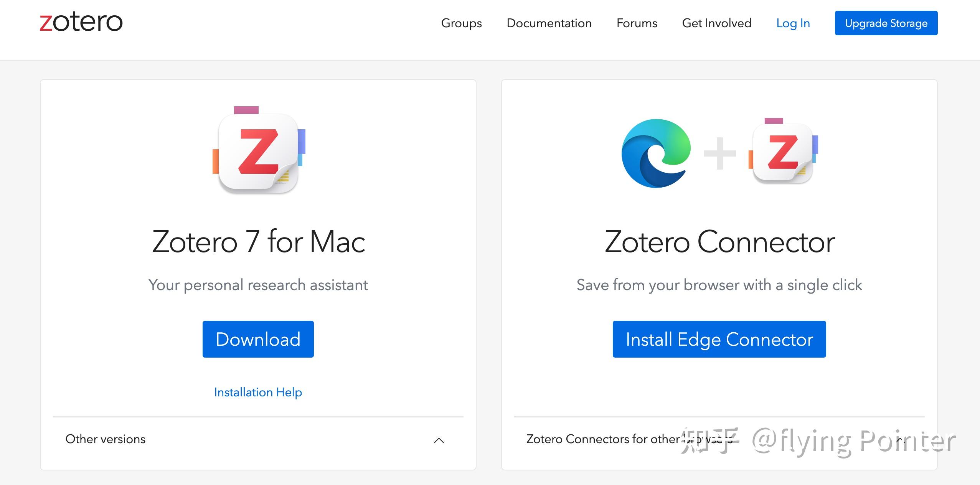Screen dimensions: 980x485
Task: Open the Groups menu item
Action: pos(461,23)
